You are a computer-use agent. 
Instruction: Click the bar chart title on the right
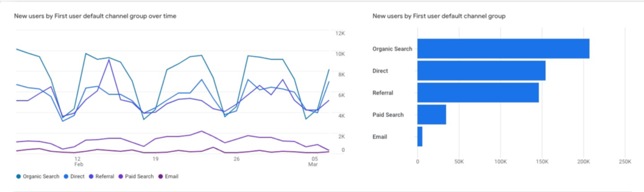pyautogui.click(x=439, y=16)
